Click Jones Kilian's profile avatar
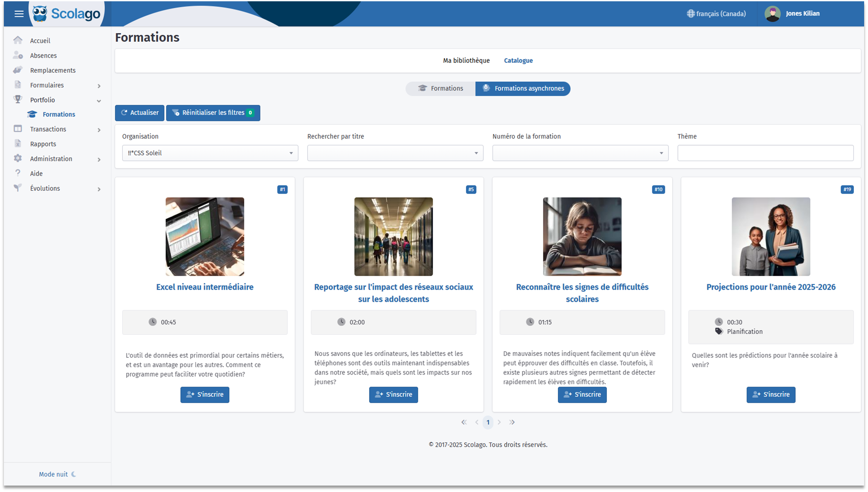 click(x=772, y=14)
